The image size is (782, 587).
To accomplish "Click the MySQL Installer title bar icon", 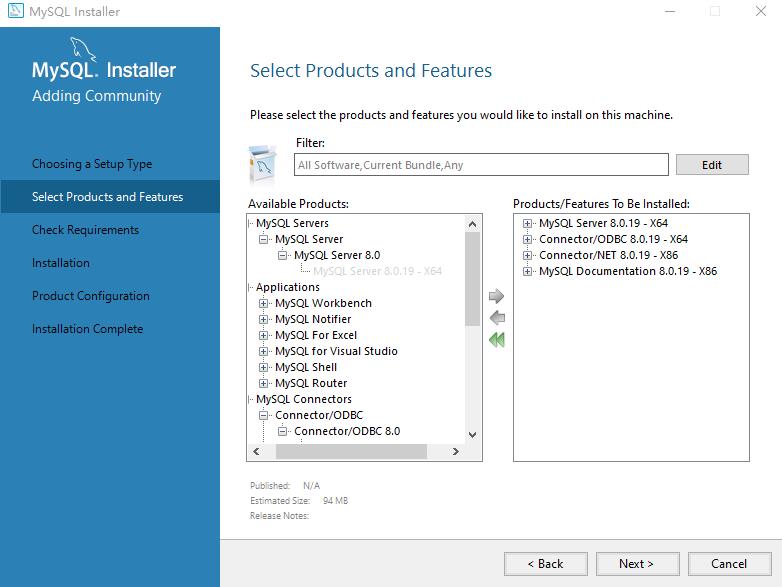I will click(x=15, y=10).
